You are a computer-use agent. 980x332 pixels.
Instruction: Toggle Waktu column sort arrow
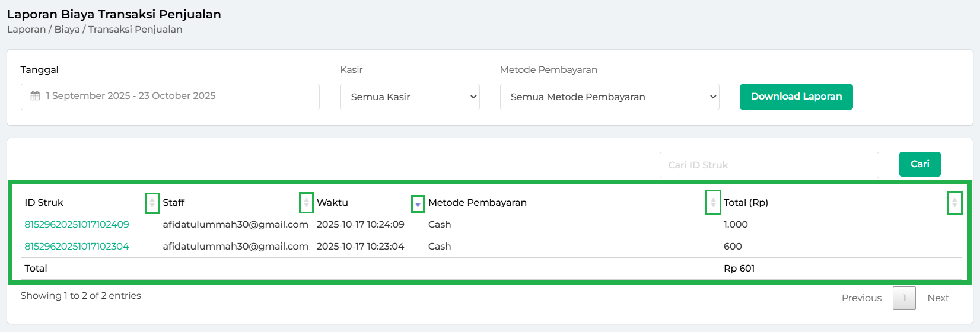pos(418,204)
